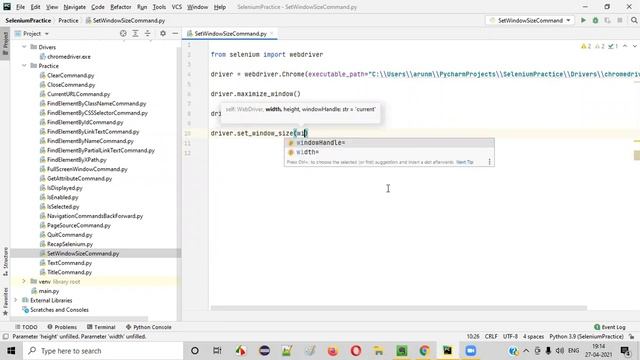Click taskbar search box
The width and height of the screenshot is (640, 360).
tap(103, 351)
